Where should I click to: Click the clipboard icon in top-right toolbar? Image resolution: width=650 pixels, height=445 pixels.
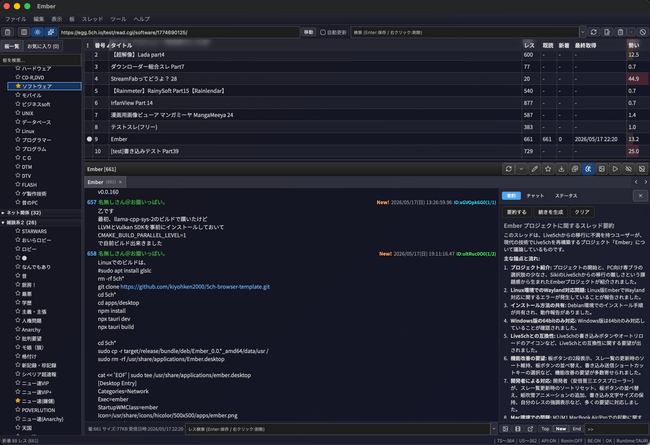pyautogui.click(x=620, y=32)
